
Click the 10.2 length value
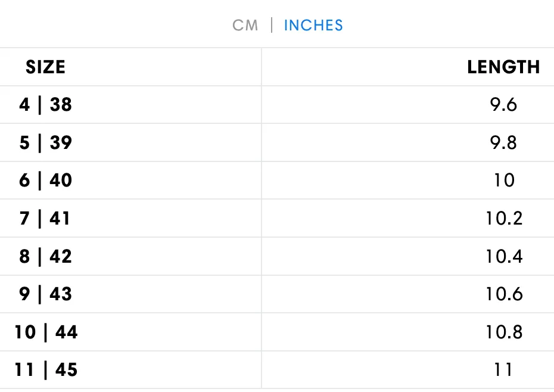tap(504, 218)
